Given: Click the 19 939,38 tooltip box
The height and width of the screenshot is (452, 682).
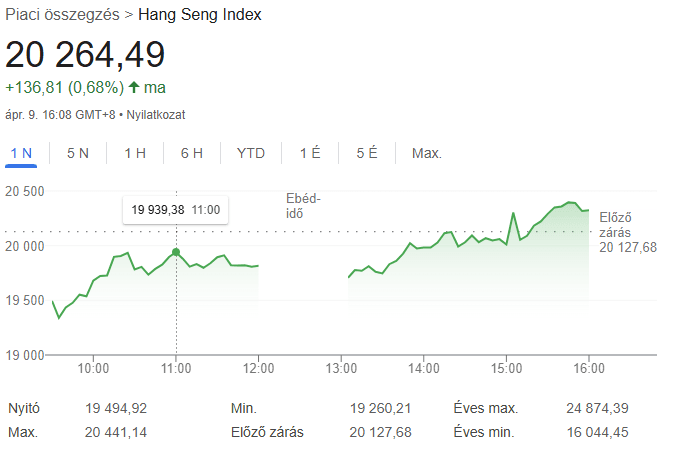Looking at the screenshot, I should pyautogui.click(x=175, y=211).
